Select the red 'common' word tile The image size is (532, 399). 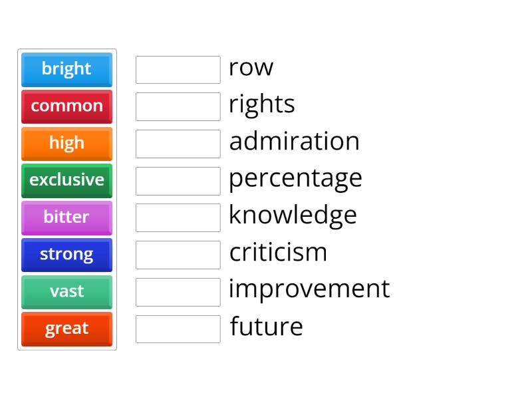66,106
